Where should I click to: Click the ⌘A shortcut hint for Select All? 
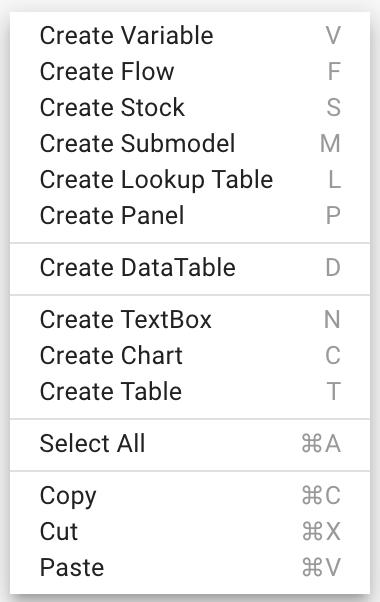321,444
